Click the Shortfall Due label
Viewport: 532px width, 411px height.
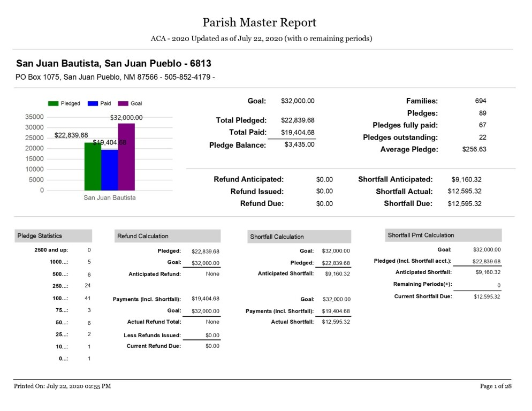[x=408, y=203]
